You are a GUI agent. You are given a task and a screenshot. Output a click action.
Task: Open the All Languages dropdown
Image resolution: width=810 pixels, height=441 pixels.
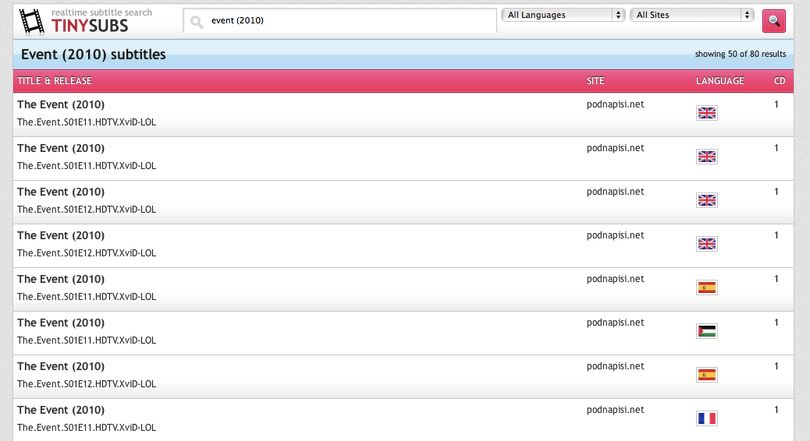(x=563, y=15)
